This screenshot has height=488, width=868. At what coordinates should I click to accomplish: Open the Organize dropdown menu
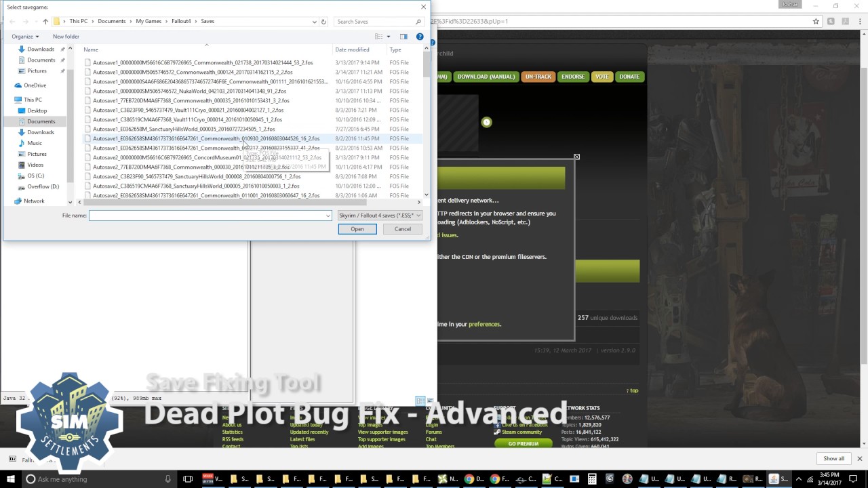pyautogui.click(x=25, y=37)
